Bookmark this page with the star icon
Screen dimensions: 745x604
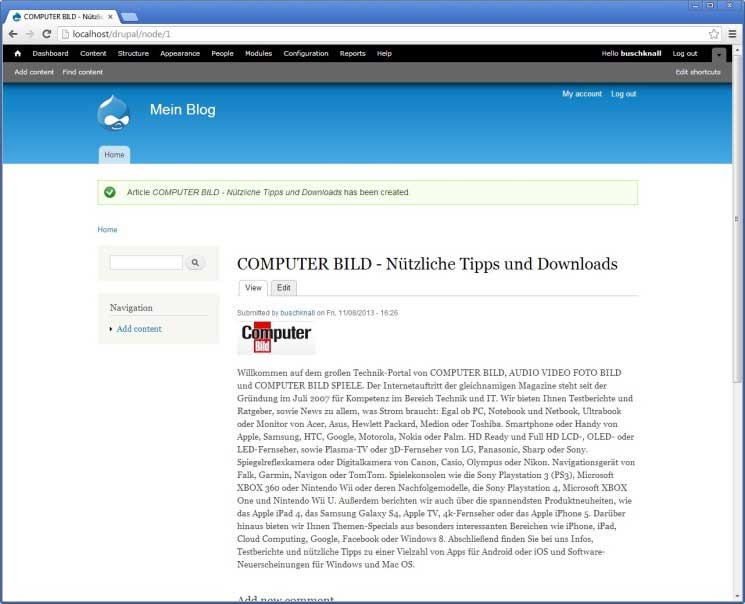[714, 34]
